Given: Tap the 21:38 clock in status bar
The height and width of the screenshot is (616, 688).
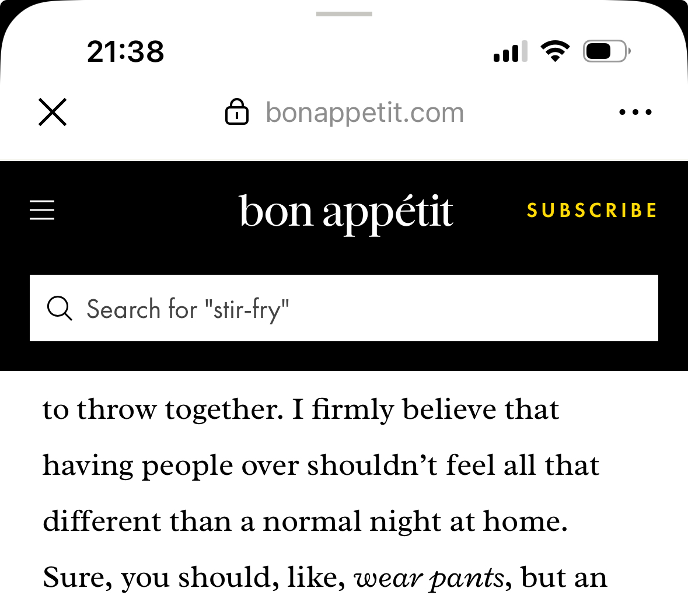Looking at the screenshot, I should tap(125, 51).
